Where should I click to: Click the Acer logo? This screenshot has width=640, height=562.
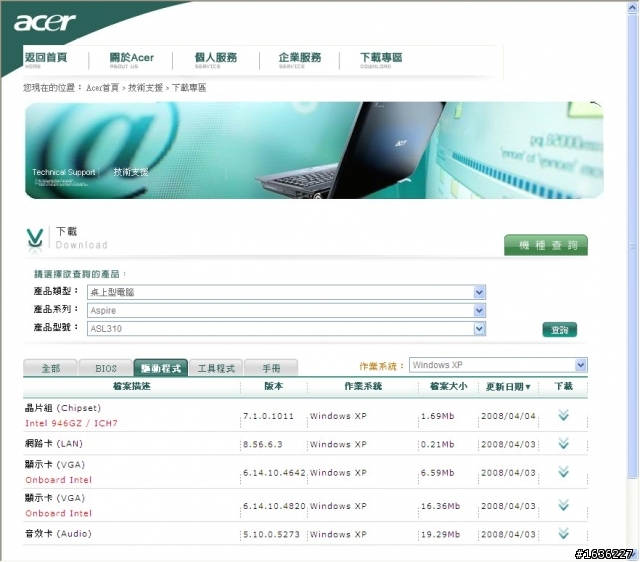[x=45, y=22]
